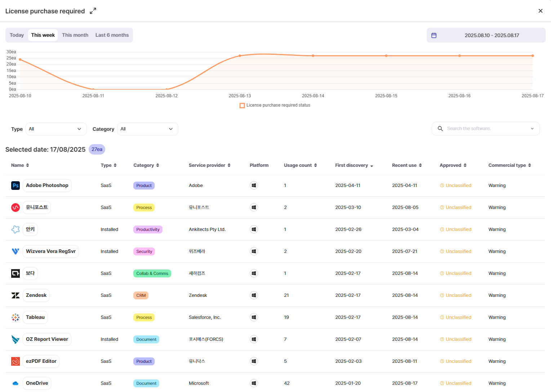Open the Wizvera Vera RegSvr button
The height and width of the screenshot is (392, 551).
51,251
